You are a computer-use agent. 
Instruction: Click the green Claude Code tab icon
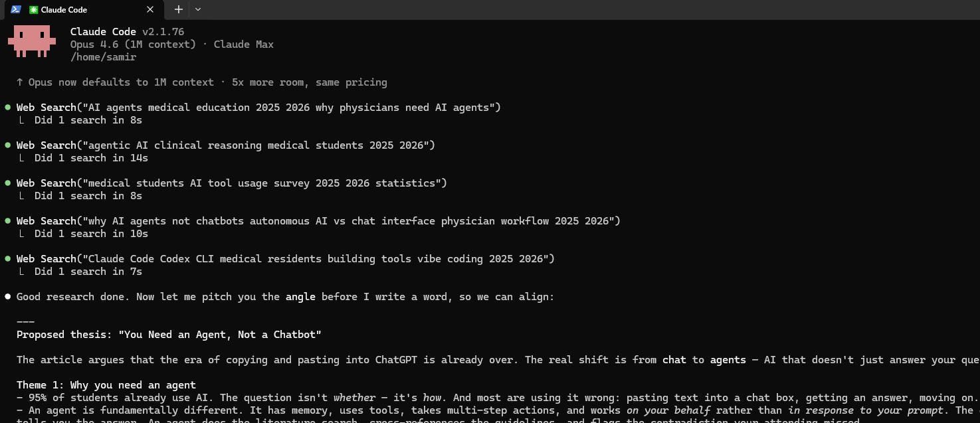pos(33,9)
